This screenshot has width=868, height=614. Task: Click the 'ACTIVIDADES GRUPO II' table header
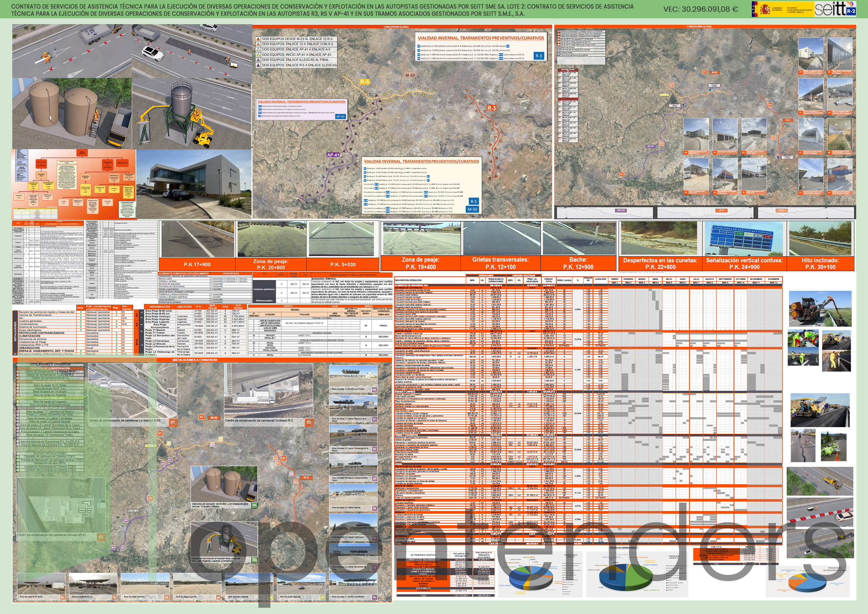coord(423,555)
